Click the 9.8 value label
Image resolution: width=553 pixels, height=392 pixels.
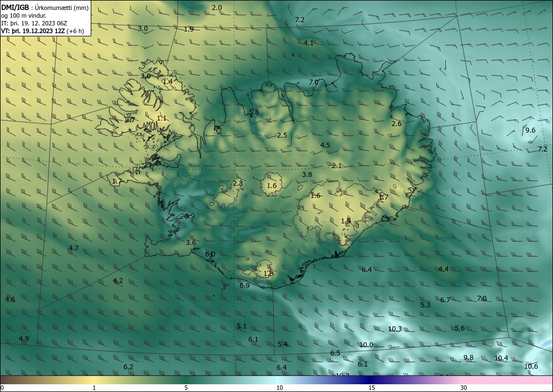(468, 358)
